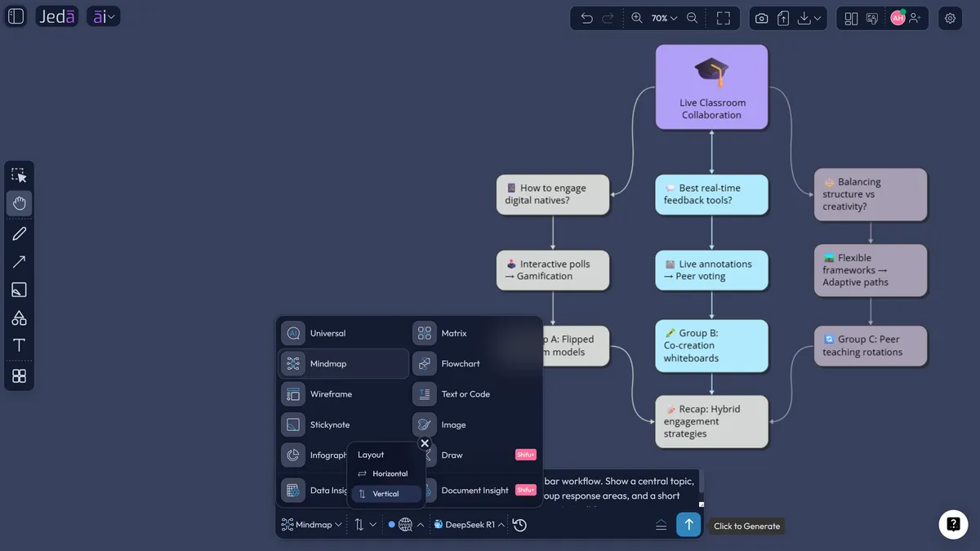Choose Image generation mode
This screenshot has width=980, height=551.
click(475, 424)
